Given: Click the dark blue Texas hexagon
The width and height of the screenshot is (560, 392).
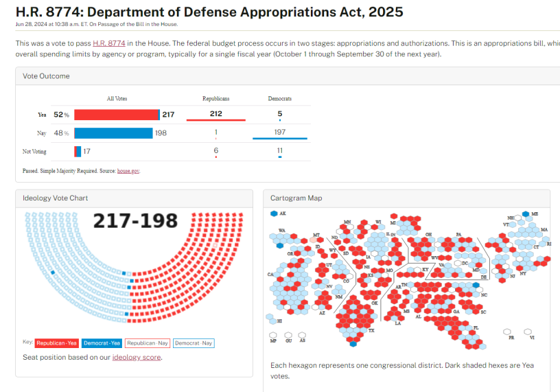Looking at the screenshot, I should click(x=353, y=344).
